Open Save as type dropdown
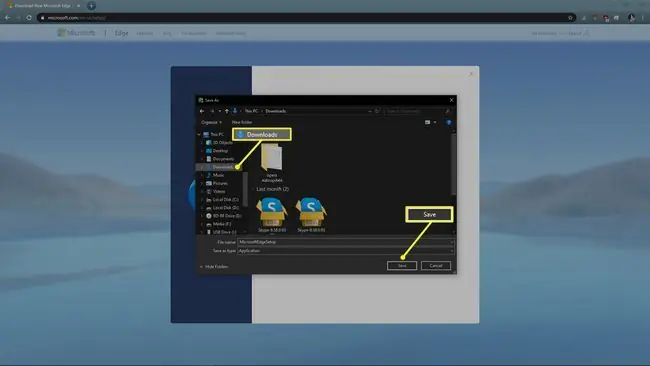This screenshot has height=366, width=650. (x=346, y=251)
